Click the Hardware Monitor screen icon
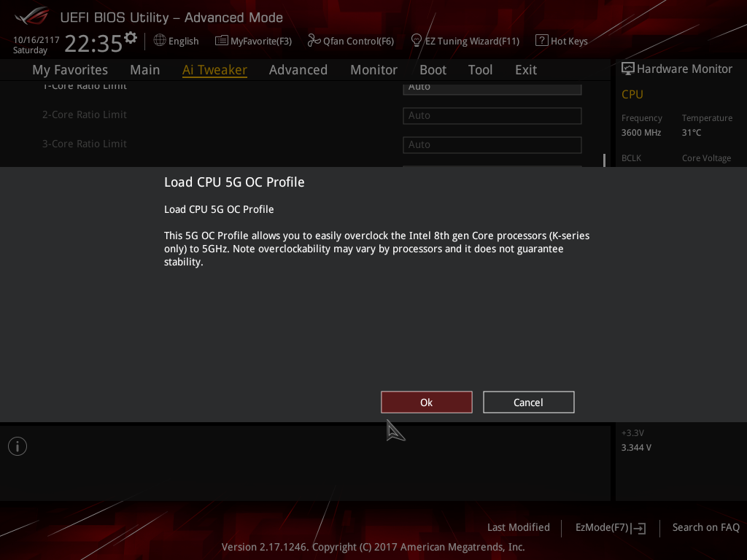Image resolution: width=747 pixels, height=560 pixels. (628, 69)
